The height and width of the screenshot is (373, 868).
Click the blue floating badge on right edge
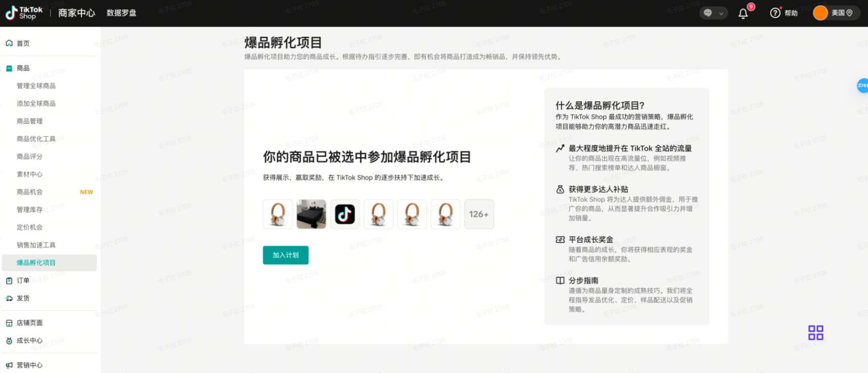click(x=862, y=86)
